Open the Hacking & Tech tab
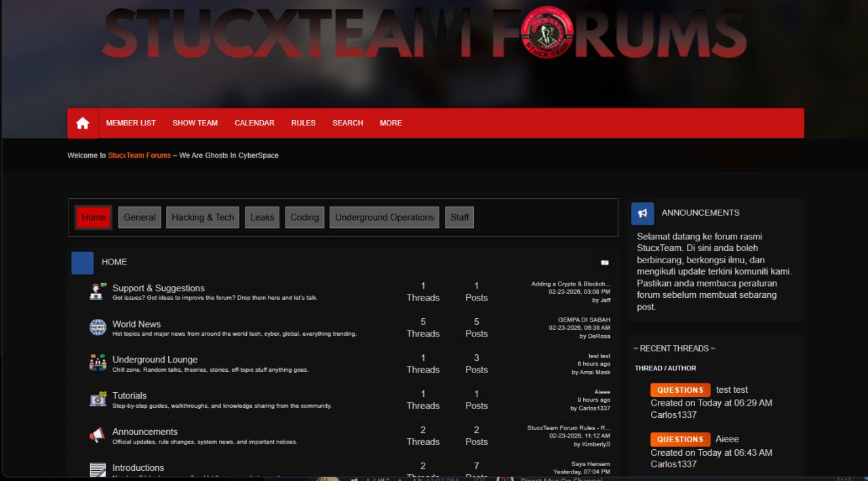 coord(202,217)
